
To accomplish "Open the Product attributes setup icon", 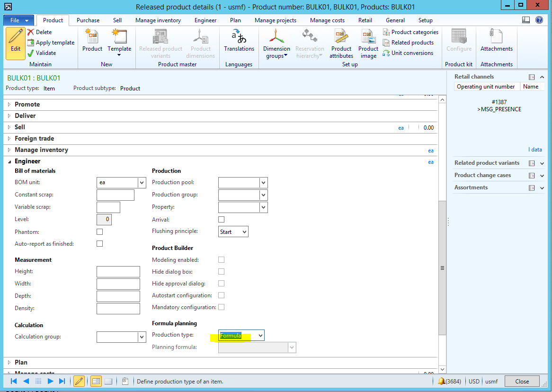I will [x=341, y=37].
